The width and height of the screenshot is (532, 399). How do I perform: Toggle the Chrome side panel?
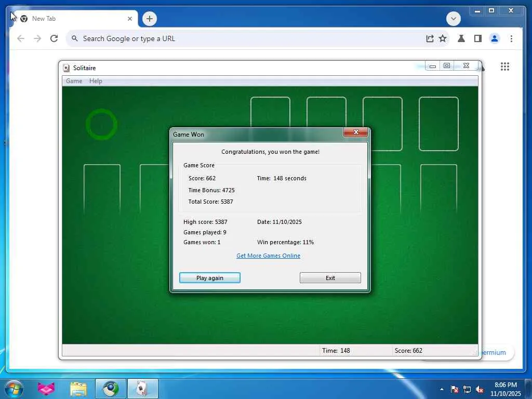[478, 38]
